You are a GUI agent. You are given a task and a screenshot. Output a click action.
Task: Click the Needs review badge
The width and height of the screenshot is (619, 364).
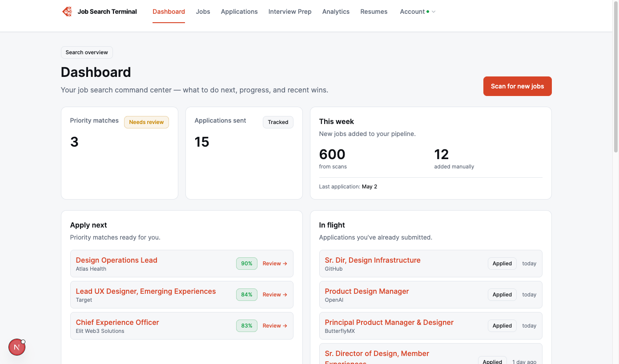click(x=146, y=122)
